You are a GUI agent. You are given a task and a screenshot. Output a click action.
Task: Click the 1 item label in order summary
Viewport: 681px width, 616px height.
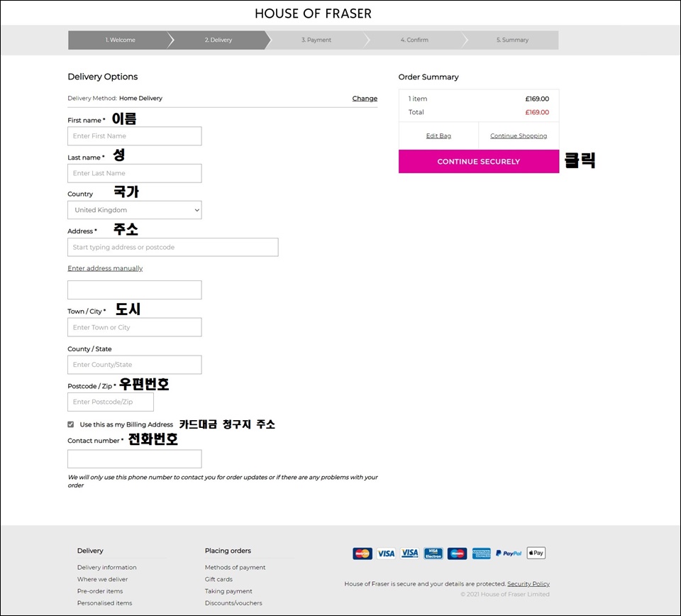[x=418, y=99]
